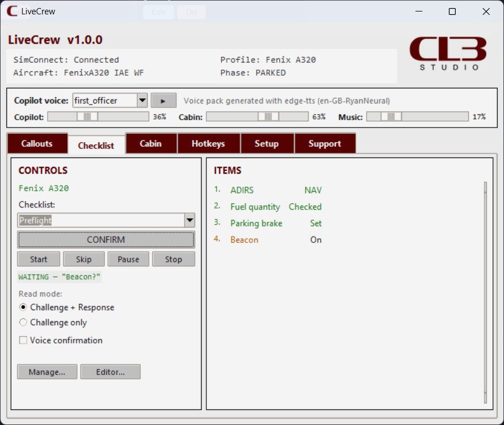Click the Cabin volume slider
The width and height of the screenshot is (504, 425).
coord(258,115)
